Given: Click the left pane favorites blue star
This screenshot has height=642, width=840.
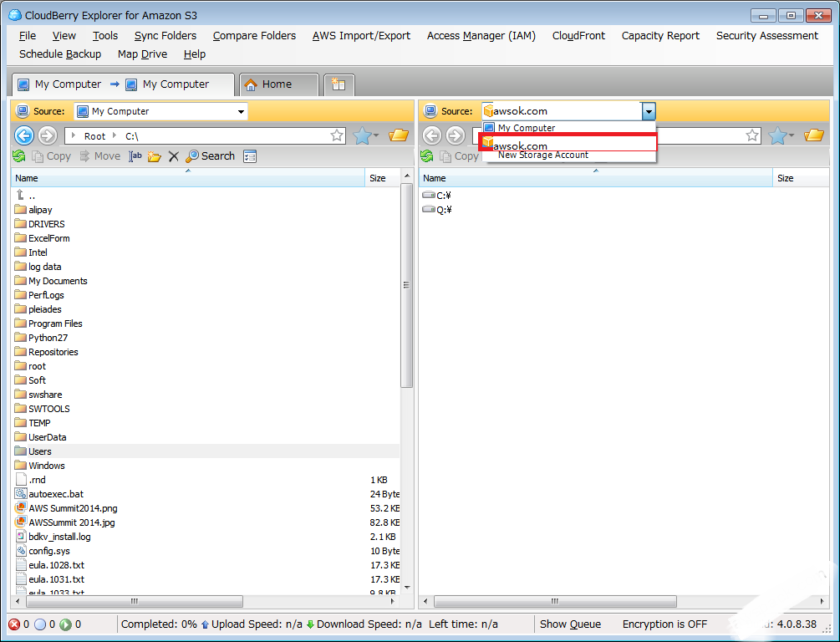Looking at the screenshot, I should 363,135.
